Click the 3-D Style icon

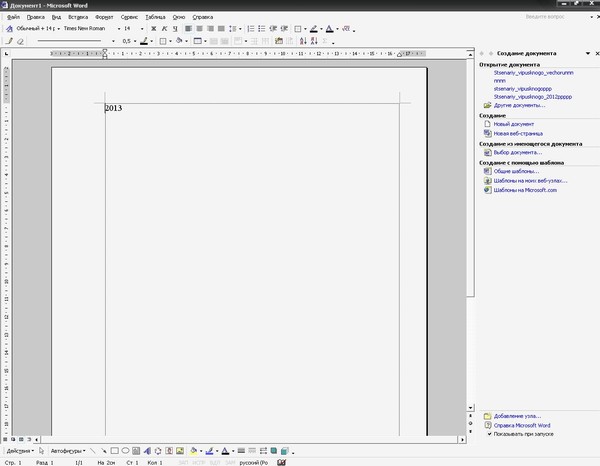[284, 451]
